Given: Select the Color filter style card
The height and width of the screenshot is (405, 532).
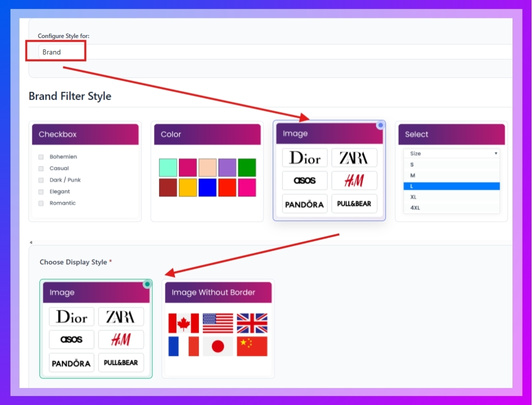Looking at the screenshot, I should pos(207,171).
